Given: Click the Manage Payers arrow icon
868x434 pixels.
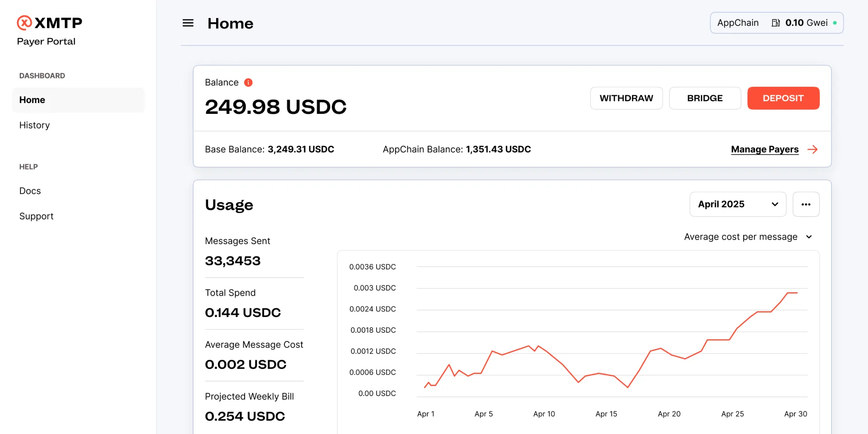Looking at the screenshot, I should (x=812, y=149).
